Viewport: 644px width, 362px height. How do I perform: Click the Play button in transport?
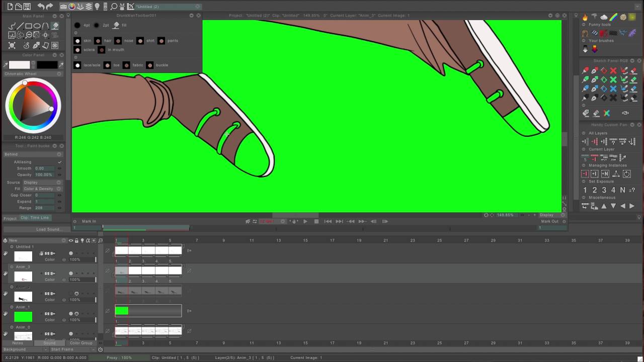tap(305, 221)
